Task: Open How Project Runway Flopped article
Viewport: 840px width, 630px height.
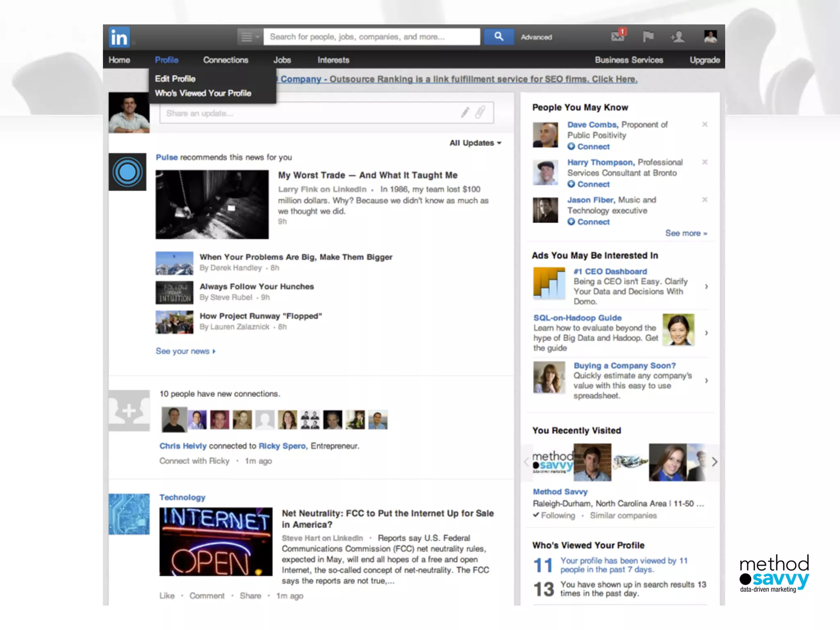Action: coord(261,316)
